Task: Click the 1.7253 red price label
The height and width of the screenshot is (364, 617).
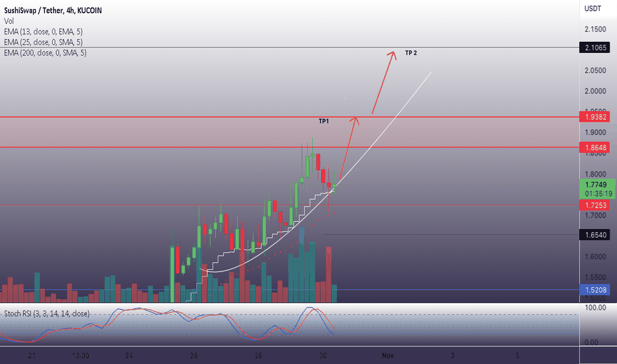Action: 594,205
